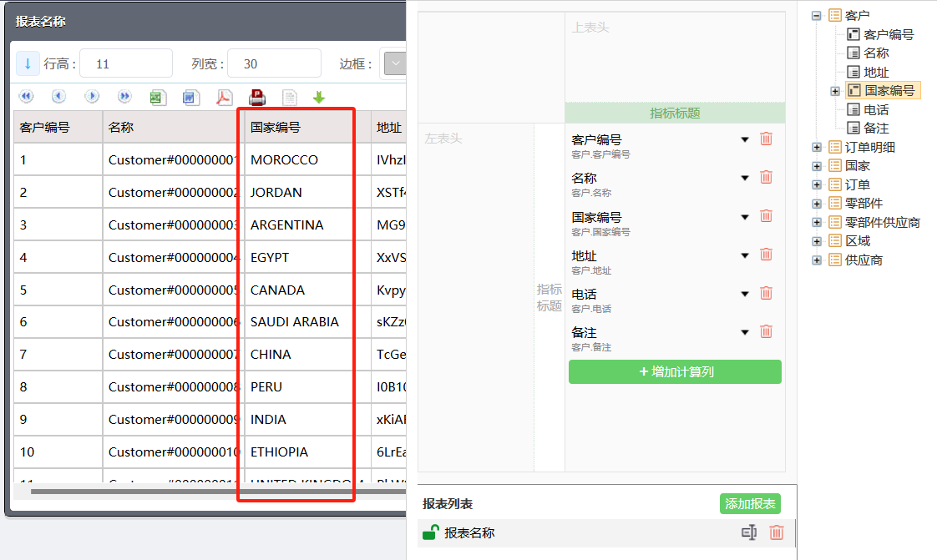This screenshot has width=937, height=560.
Task: Select 地址 field in tree
Action: pyautogui.click(x=869, y=73)
